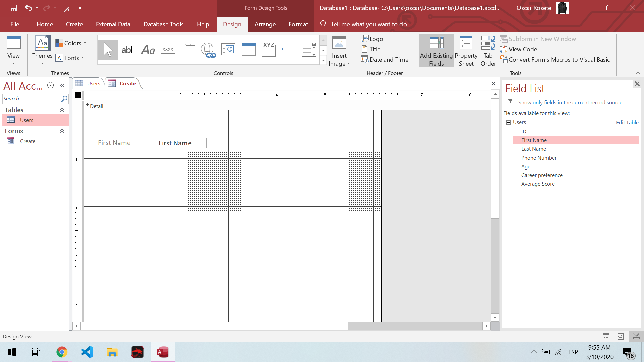
Task: Collapse the Tables group in navigation pane
Action: (62, 110)
